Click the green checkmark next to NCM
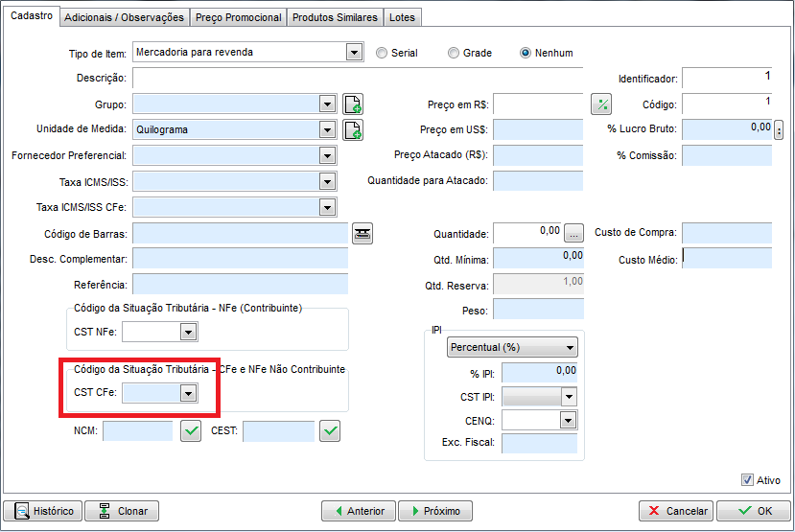795x532 pixels. (192, 431)
